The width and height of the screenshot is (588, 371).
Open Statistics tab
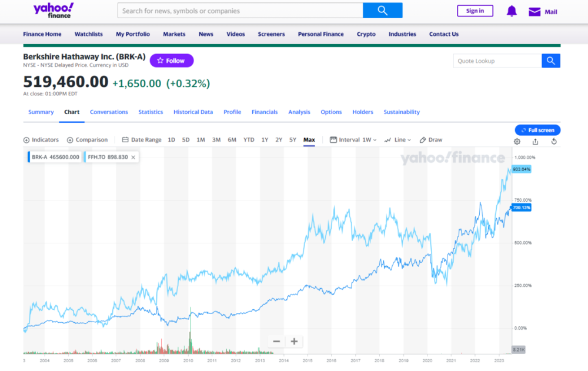click(151, 112)
